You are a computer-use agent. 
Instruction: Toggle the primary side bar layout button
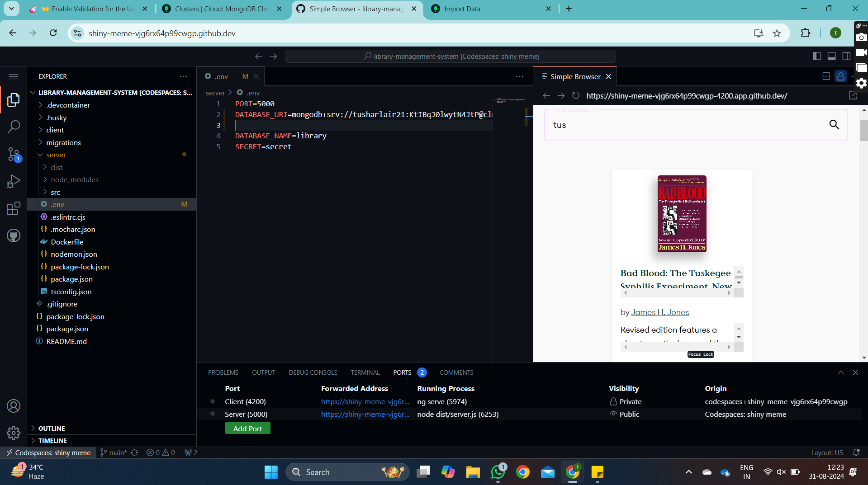(817, 56)
